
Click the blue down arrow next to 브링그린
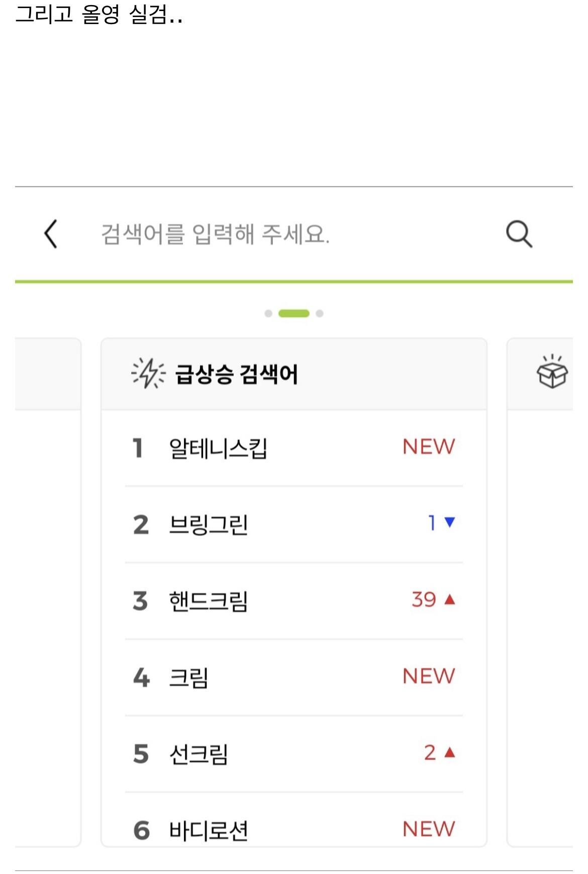[450, 522]
